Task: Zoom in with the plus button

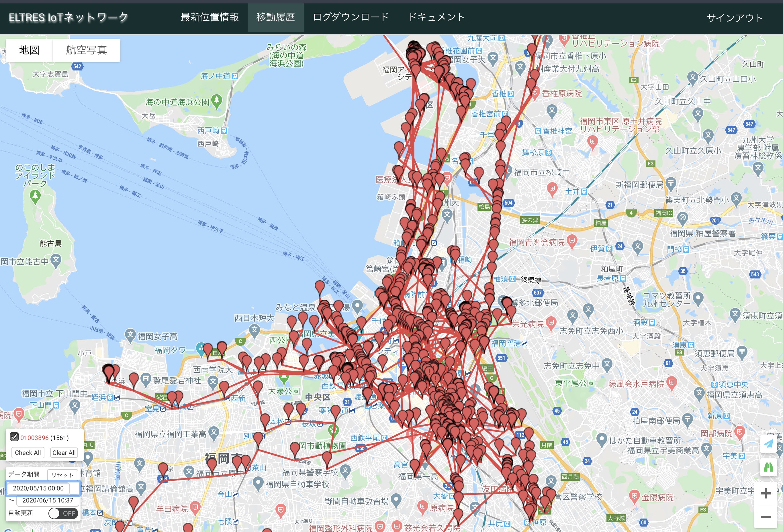Action: pyautogui.click(x=766, y=494)
